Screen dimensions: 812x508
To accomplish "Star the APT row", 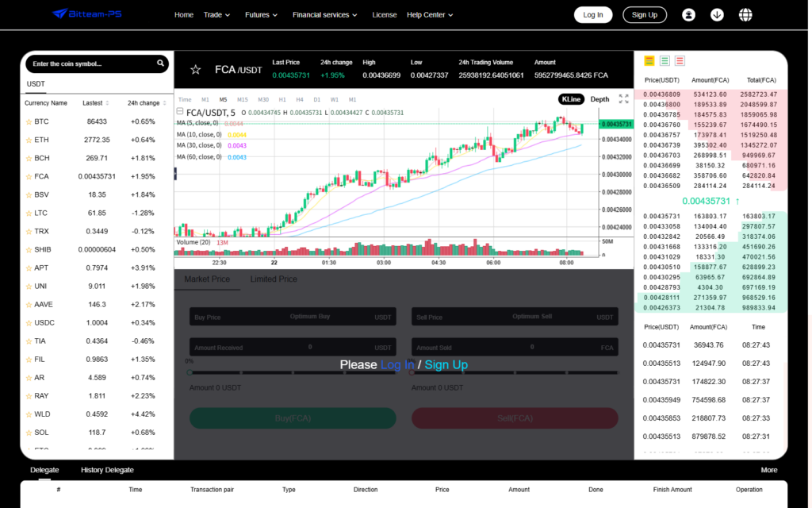I will click(x=29, y=268).
